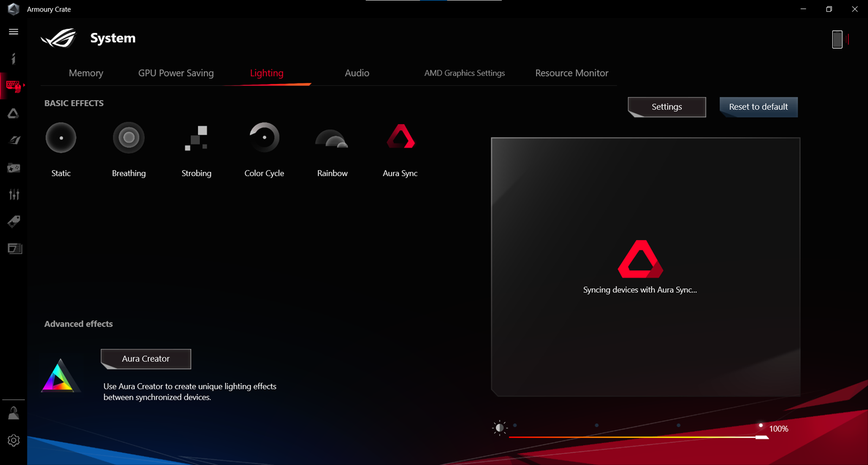Click the Settings button
This screenshot has width=868, height=465.
[667, 107]
